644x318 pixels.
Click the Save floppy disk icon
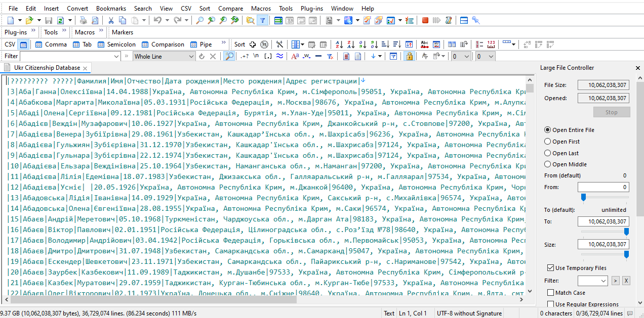[x=49, y=20]
